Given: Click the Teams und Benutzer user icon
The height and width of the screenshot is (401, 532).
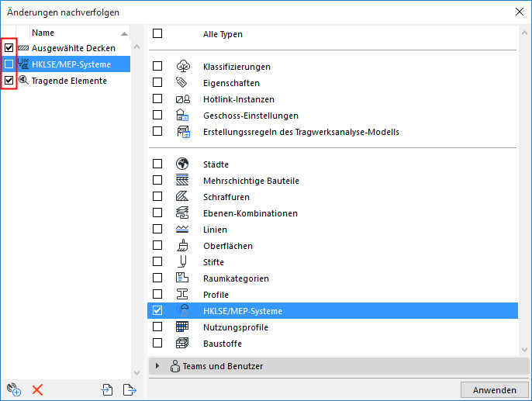Looking at the screenshot, I should point(175,366).
